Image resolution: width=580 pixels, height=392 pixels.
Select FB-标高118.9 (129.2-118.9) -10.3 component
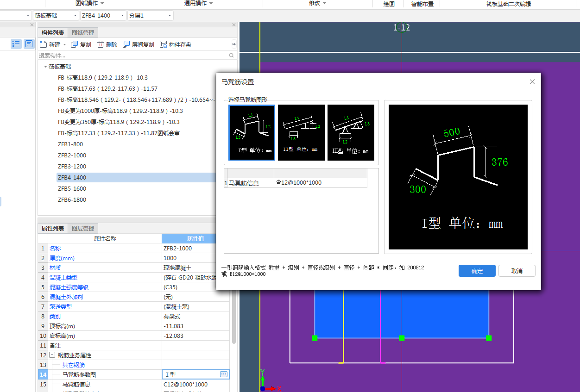103,78
